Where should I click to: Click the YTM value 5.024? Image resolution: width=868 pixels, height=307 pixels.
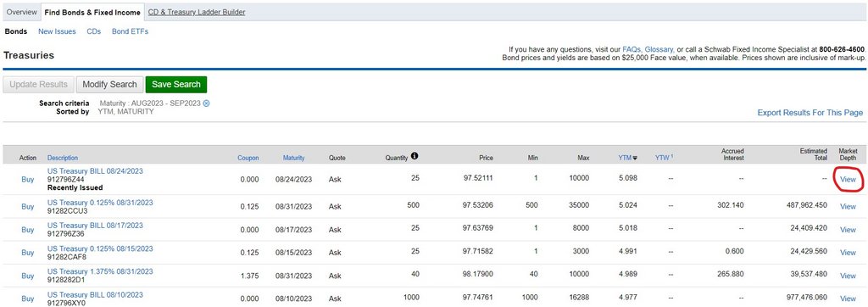point(628,205)
